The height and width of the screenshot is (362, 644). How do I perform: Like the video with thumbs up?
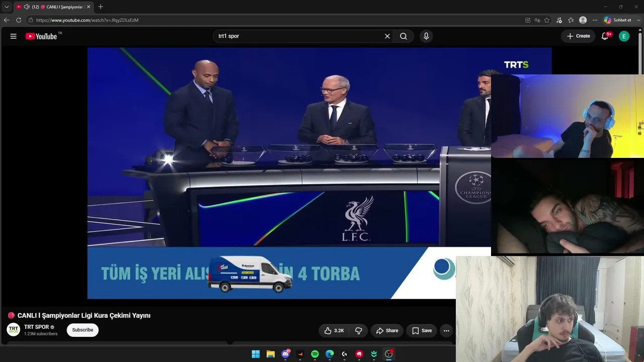(x=334, y=330)
